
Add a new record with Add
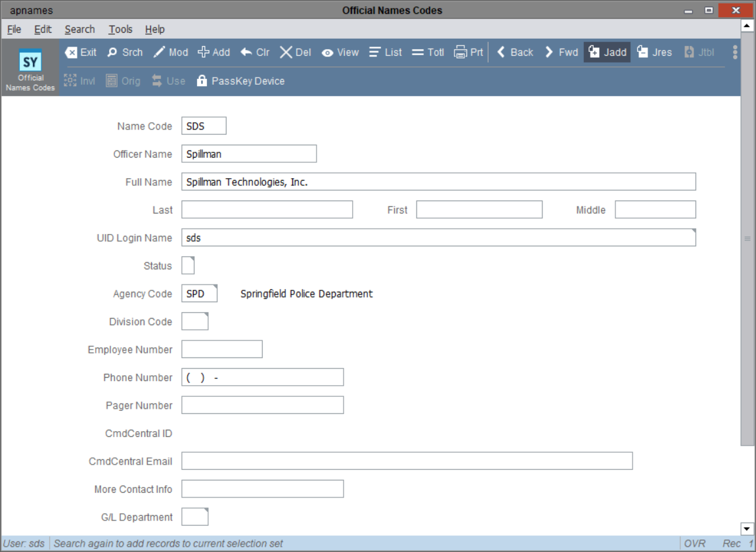pos(213,52)
